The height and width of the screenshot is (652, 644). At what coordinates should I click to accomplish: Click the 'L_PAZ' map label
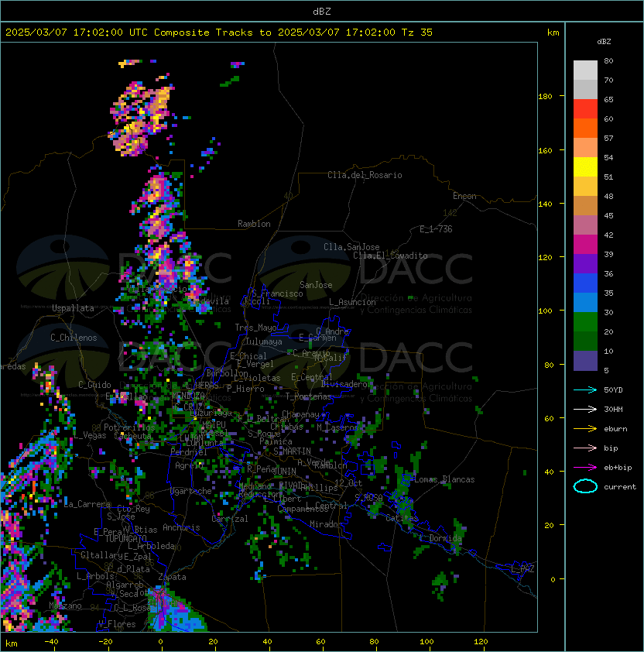[x=522, y=569]
